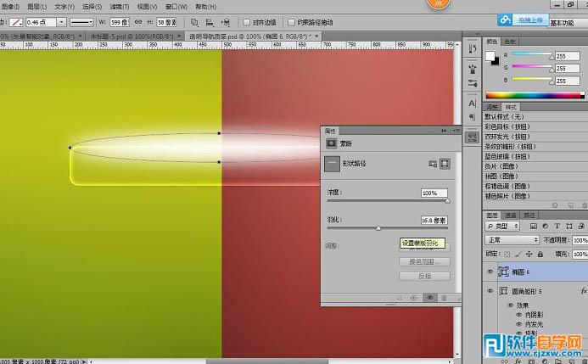Click the fx icon on 圆角矩形 5 layer
Viewport: 588px width, 364px height.
click(x=584, y=291)
